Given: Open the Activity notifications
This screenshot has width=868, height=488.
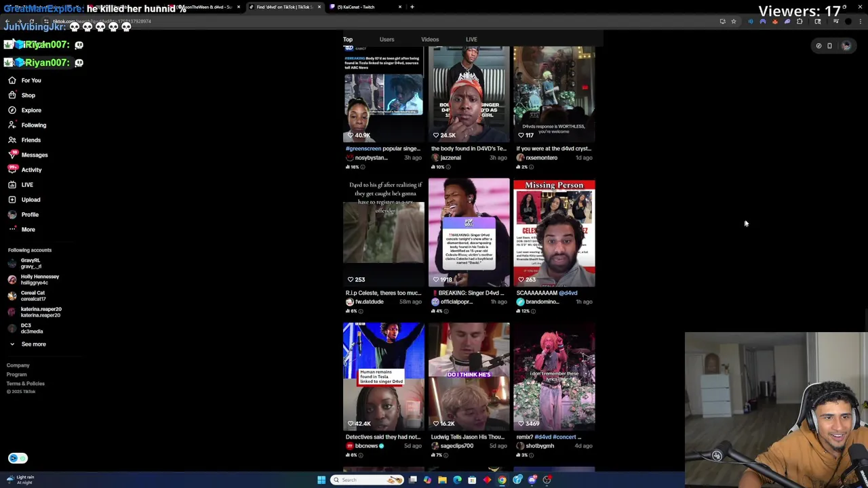Looking at the screenshot, I should click(26, 169).
